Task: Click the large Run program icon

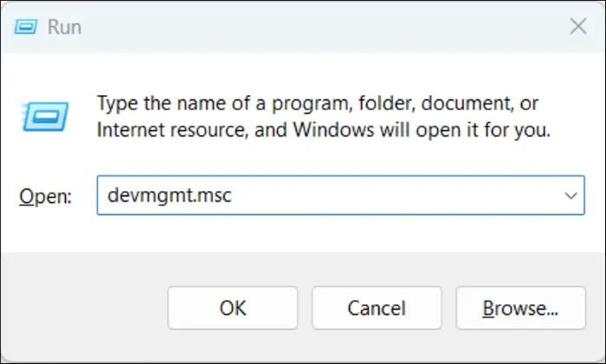Action: point(41,116)
